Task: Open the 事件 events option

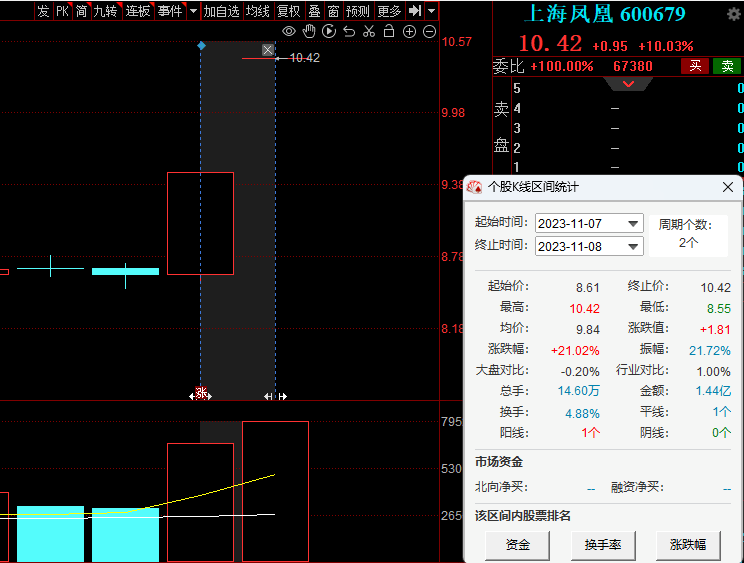Action: tap(170, 11)
